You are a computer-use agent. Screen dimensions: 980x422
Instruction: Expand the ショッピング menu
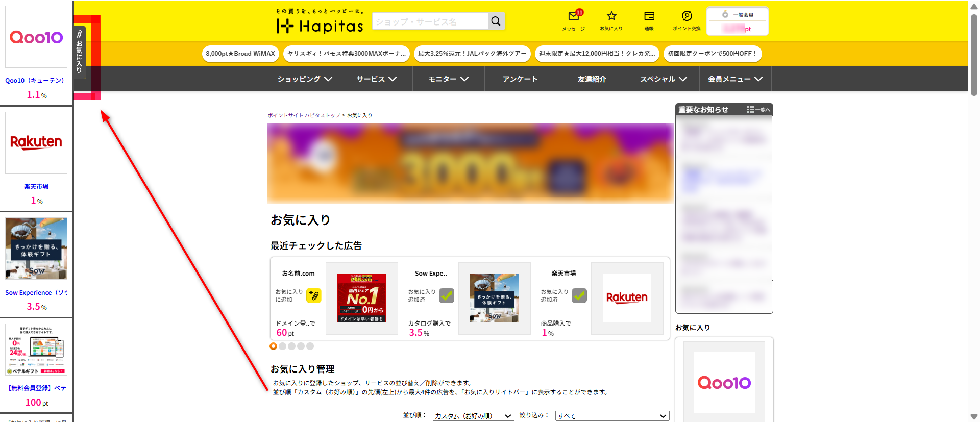coord(305,79)
